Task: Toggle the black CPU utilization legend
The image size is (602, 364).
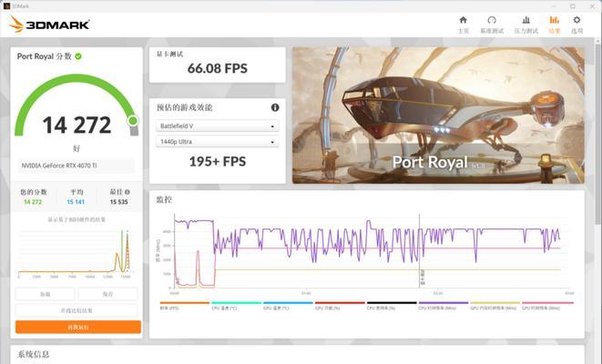Action: point(392,306)
